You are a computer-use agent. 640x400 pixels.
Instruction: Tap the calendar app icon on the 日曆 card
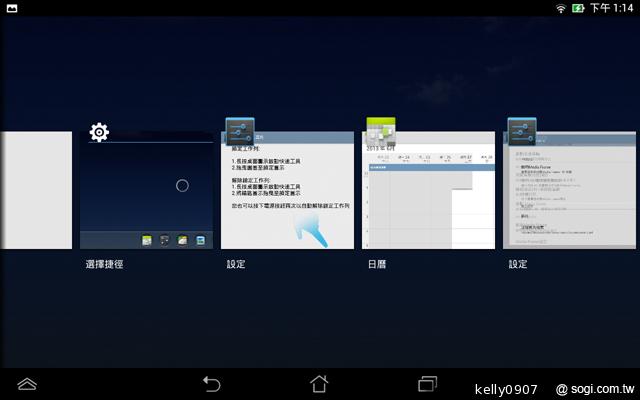pos(381,131)
